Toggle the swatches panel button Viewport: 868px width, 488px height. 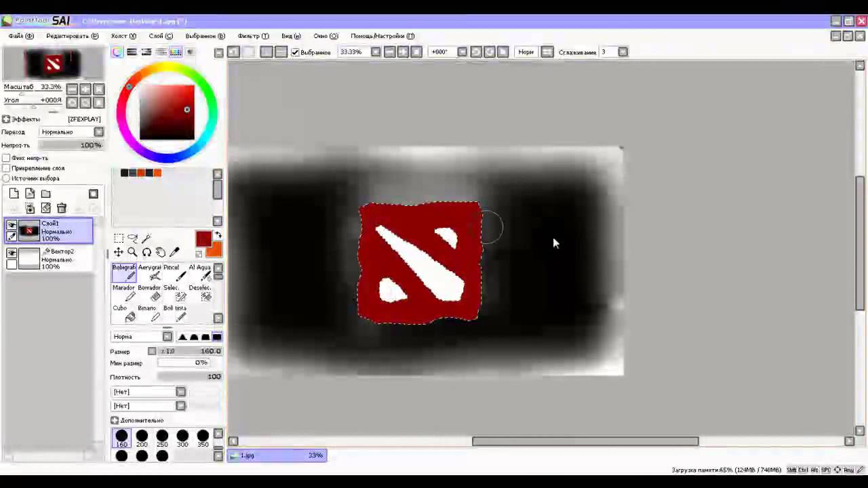tap(176, 52)
